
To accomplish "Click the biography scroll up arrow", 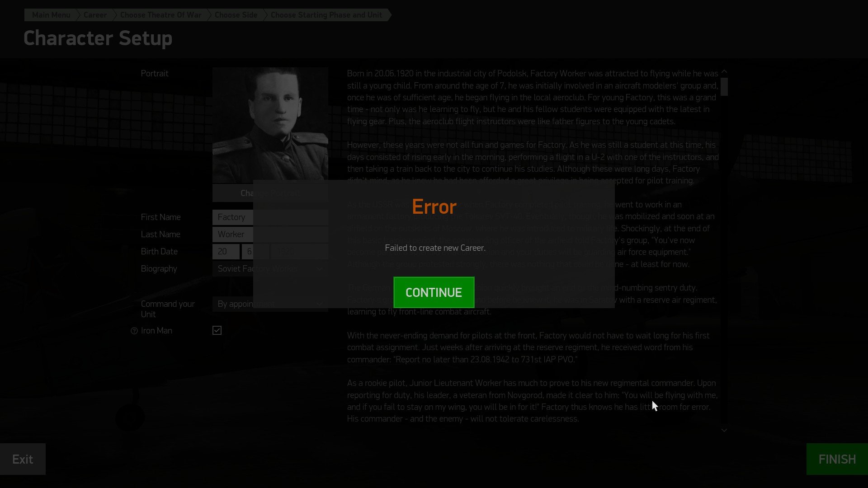I will pos(724,71).
